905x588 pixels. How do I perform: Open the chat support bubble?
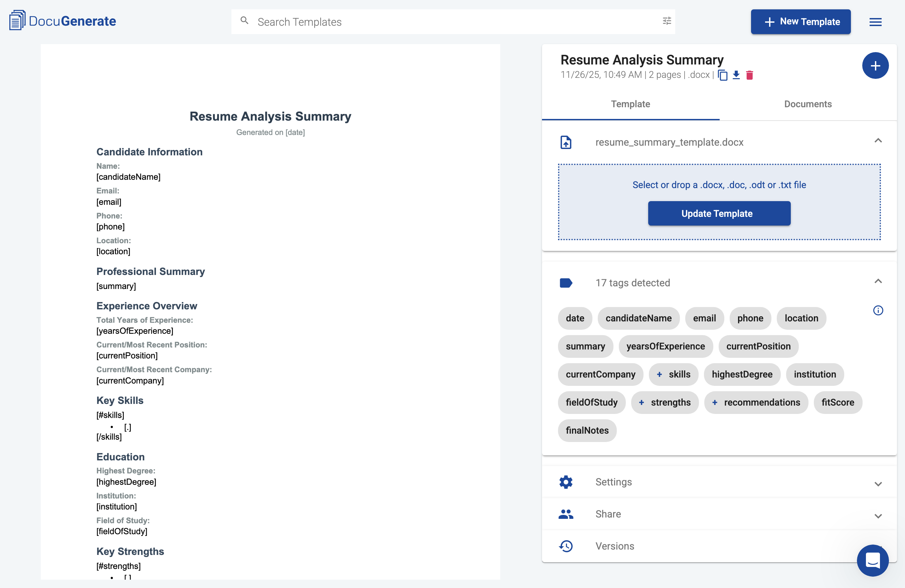point(873,560)
